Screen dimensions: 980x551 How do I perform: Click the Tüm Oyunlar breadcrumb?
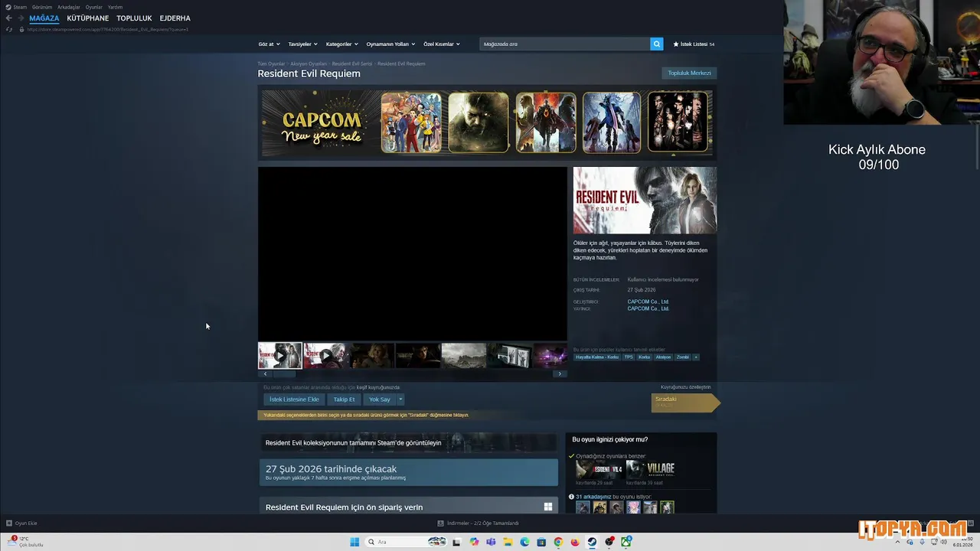(x=271, y=64)
